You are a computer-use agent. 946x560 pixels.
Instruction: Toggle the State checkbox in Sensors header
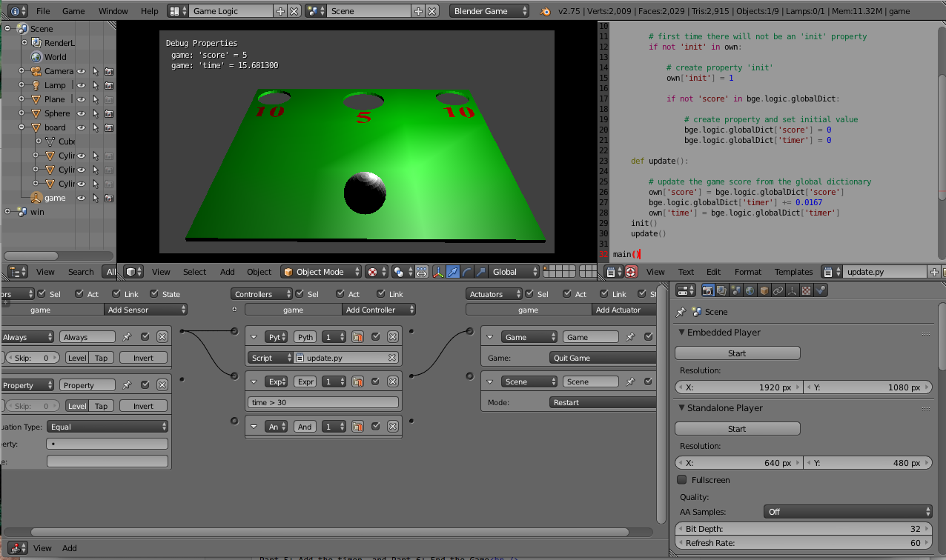(x=154, y=294)
